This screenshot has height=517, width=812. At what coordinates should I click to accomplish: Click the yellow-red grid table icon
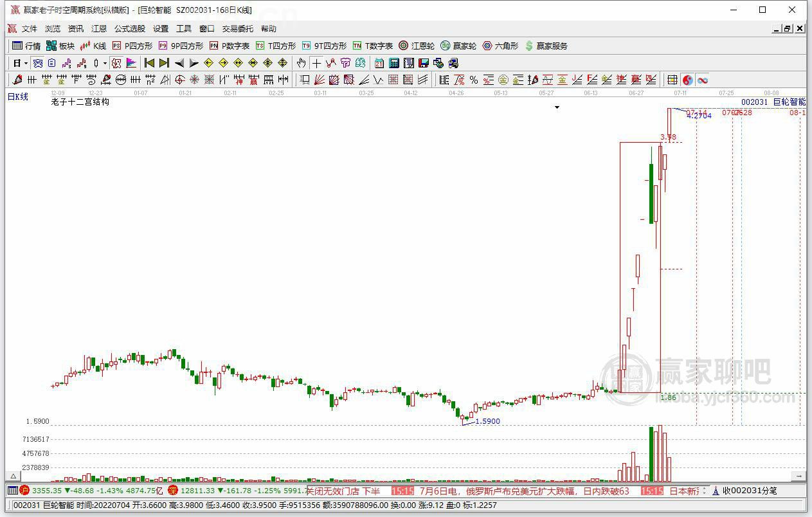(x=672, y=80)
